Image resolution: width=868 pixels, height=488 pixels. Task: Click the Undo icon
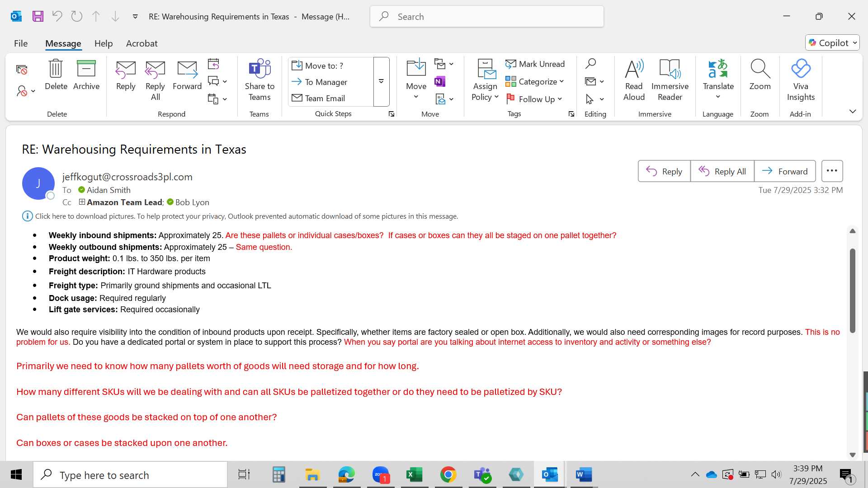[x=57, y=17]
